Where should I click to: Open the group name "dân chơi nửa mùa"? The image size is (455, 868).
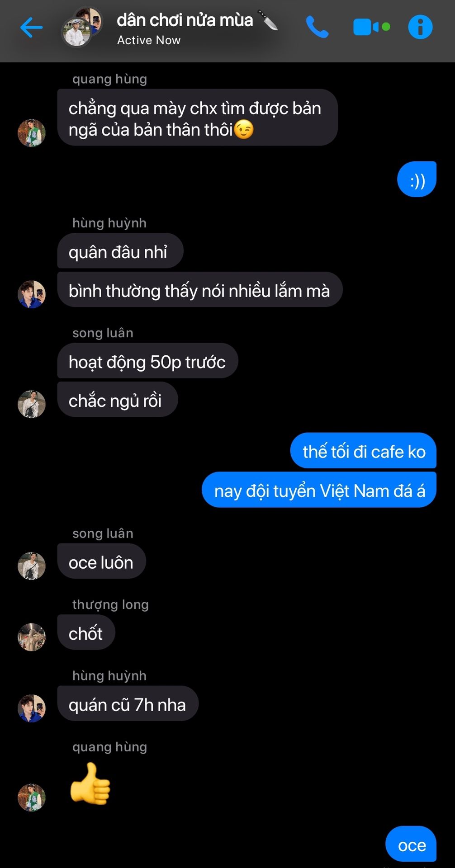point(185,20)
